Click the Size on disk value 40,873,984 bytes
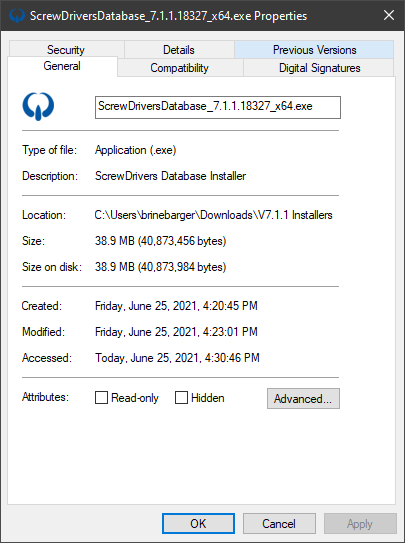 pyautogui.click(x=161, y=267)
